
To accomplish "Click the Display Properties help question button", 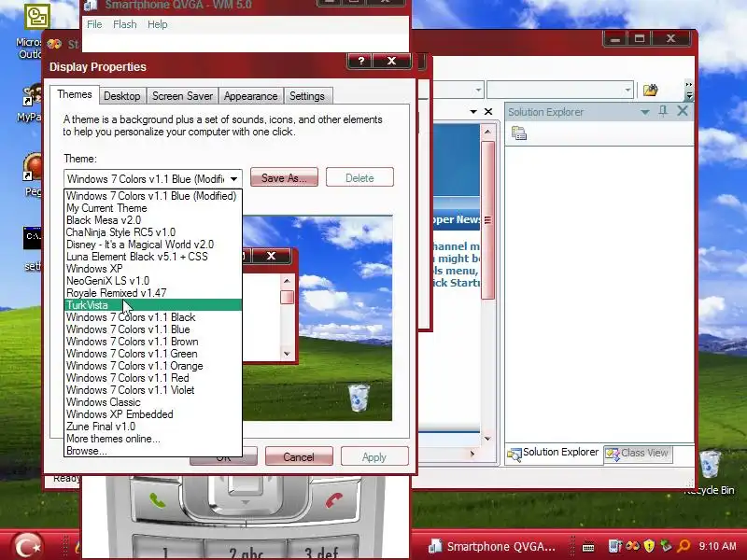I will pos(360,61).
